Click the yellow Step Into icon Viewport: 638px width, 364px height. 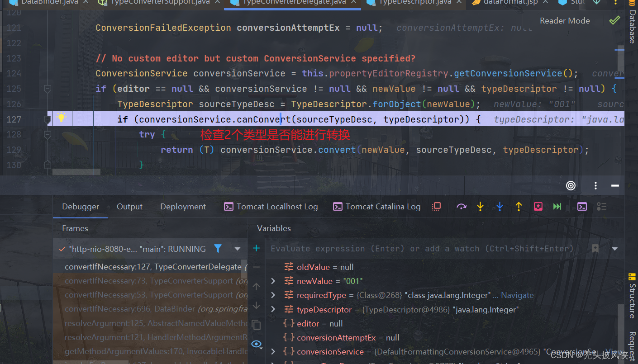(481, 207)
